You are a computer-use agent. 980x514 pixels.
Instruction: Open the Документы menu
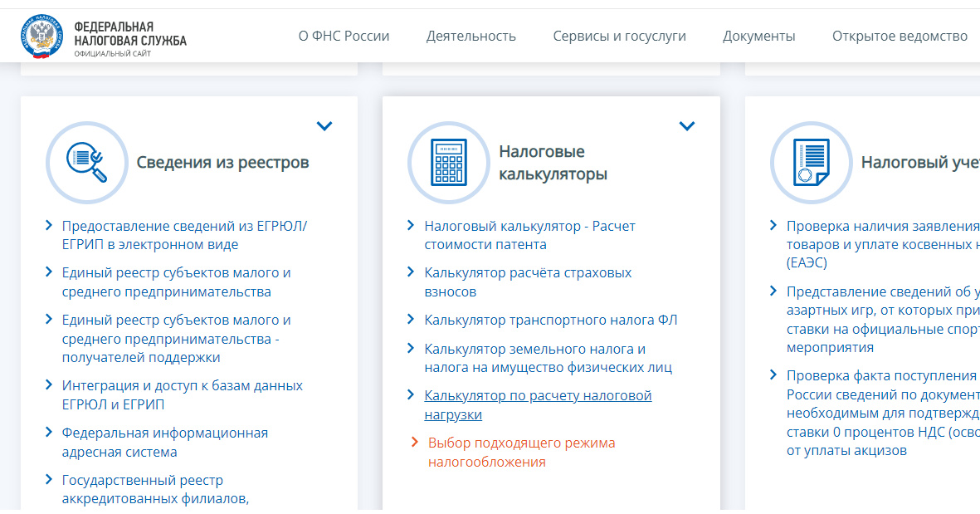click(758, 37)
